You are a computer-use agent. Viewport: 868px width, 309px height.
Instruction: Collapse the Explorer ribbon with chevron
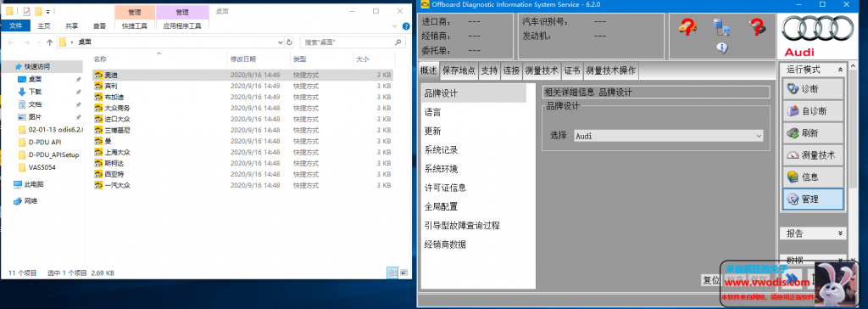(x=394, y=25)
